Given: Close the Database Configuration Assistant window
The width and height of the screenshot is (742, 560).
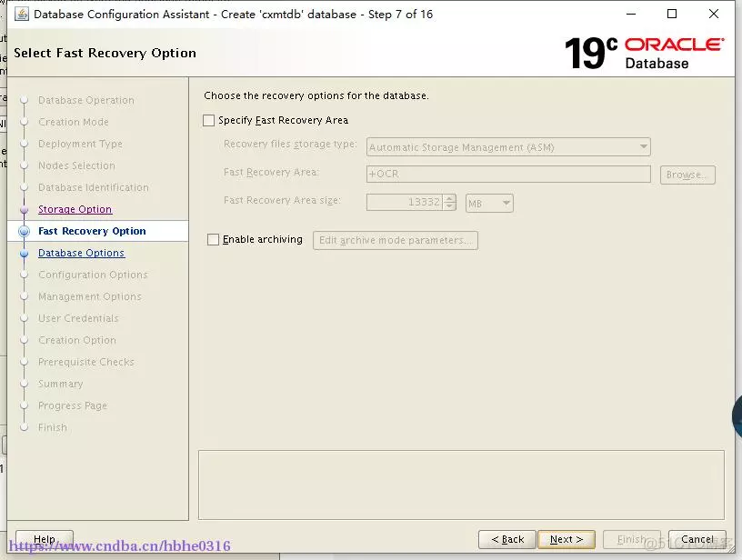Looking at the screenshot, I should pos(714,15).
